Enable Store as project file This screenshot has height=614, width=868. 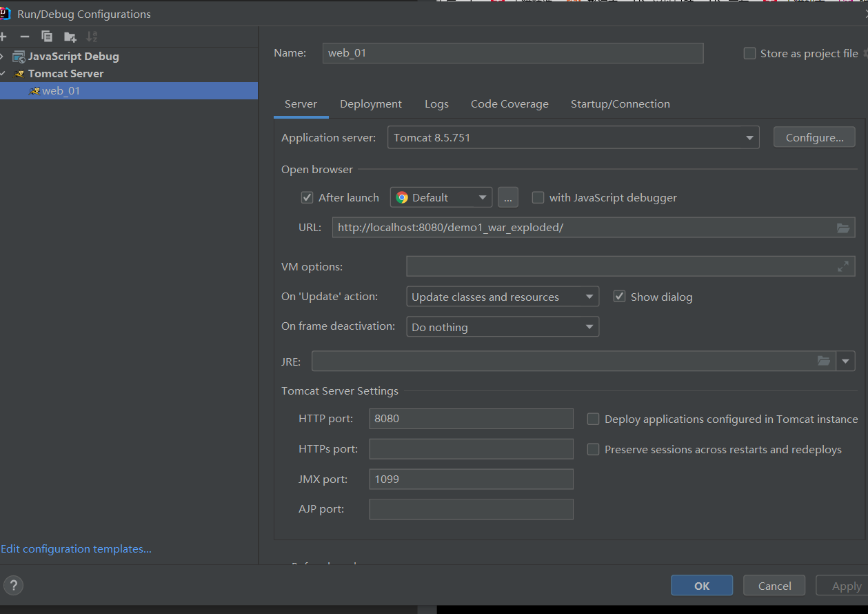749,53
